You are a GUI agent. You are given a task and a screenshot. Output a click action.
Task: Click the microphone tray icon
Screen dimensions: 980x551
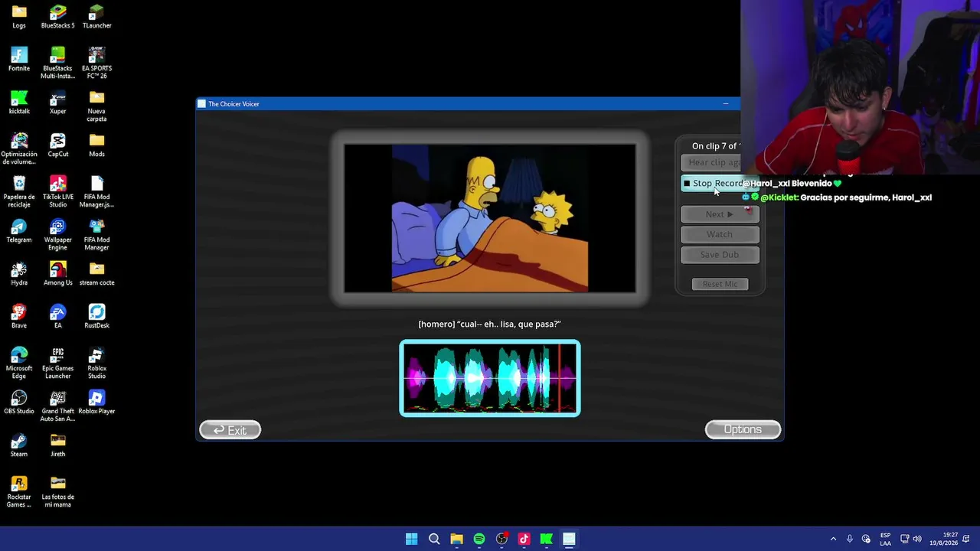(x=850, y=539)
